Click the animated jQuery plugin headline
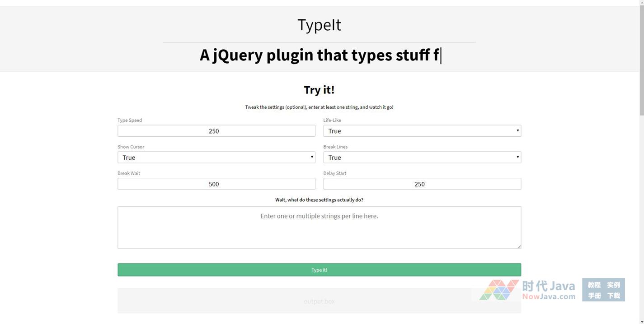 319,55
